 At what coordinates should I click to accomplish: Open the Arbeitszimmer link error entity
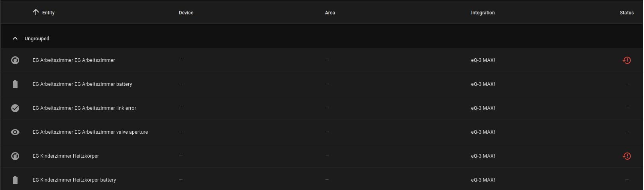coord(84,108)
